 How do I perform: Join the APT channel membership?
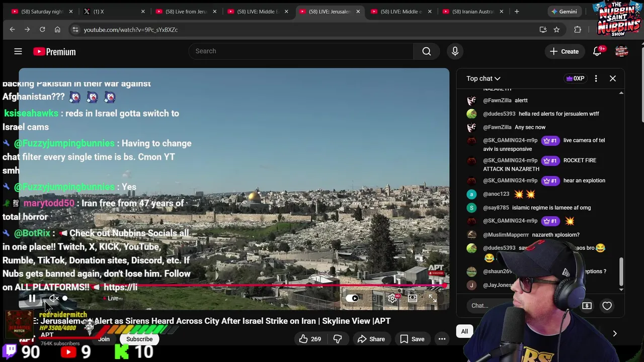point(104,339)
